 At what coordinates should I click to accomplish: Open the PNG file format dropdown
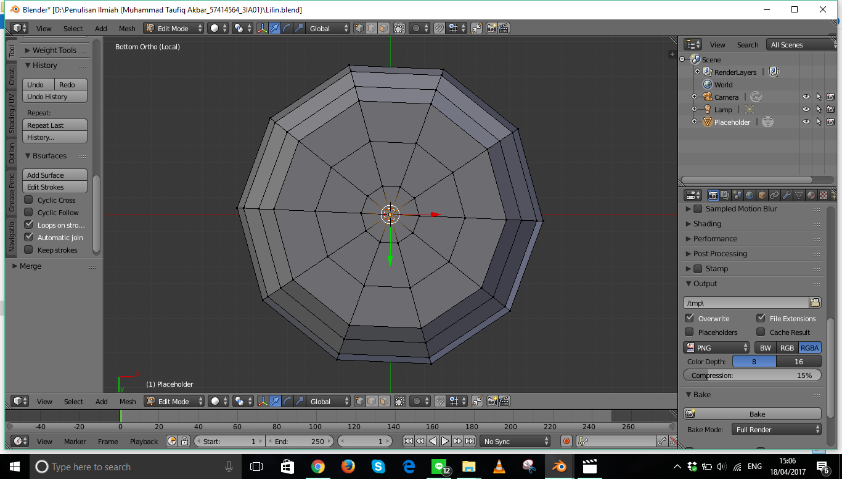coord(716,347)
